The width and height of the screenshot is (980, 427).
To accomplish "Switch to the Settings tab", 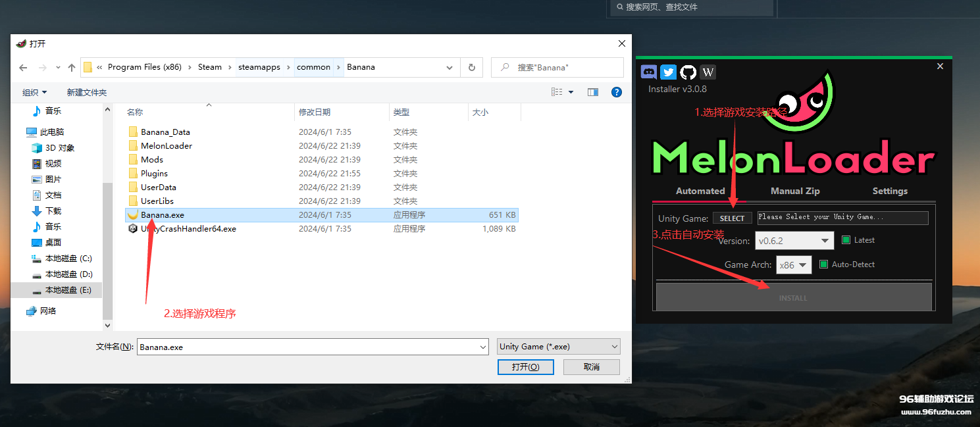I will (x=890, y=191).
